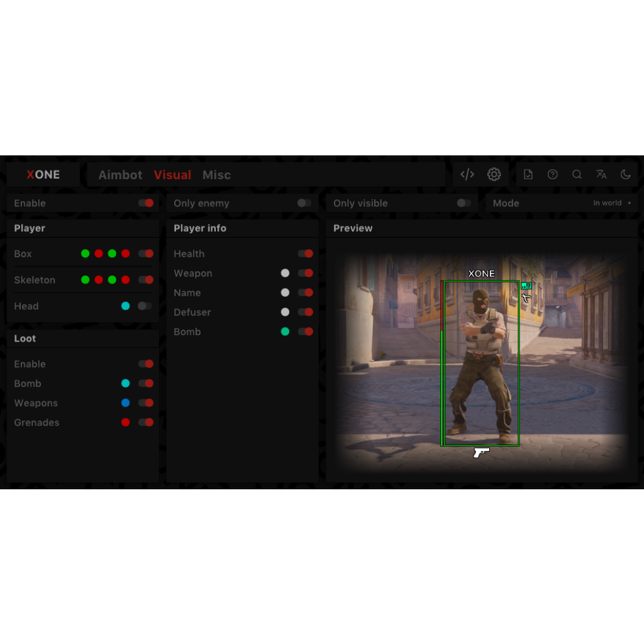Turn on the Head toggle
The width and height of the screenshot is (644, 644).
(x=145, y=306)
